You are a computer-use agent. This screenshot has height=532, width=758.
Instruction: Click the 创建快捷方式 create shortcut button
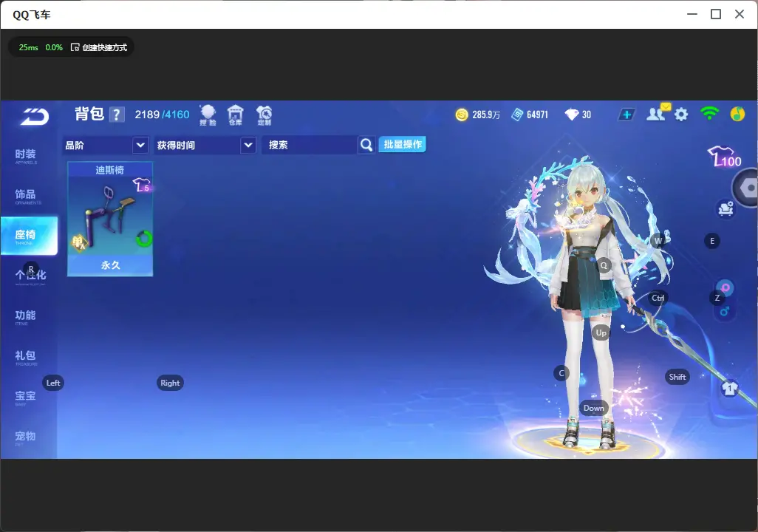click(99, 47)
